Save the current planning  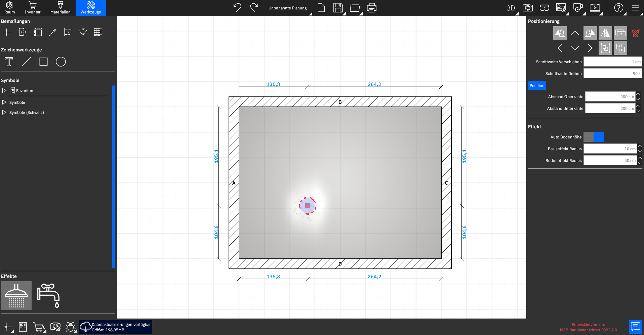point(338,7)
